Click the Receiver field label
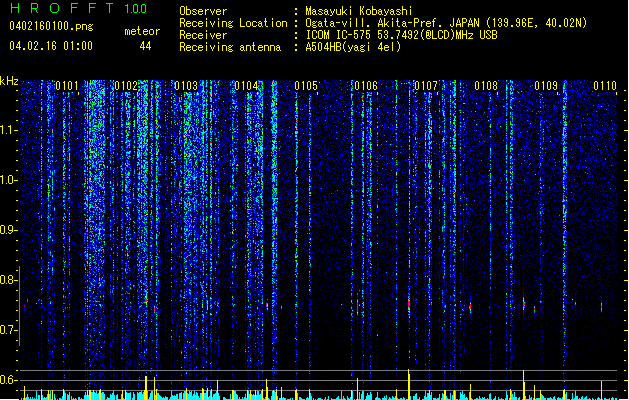The image size is (629, 400). (203, 35)
